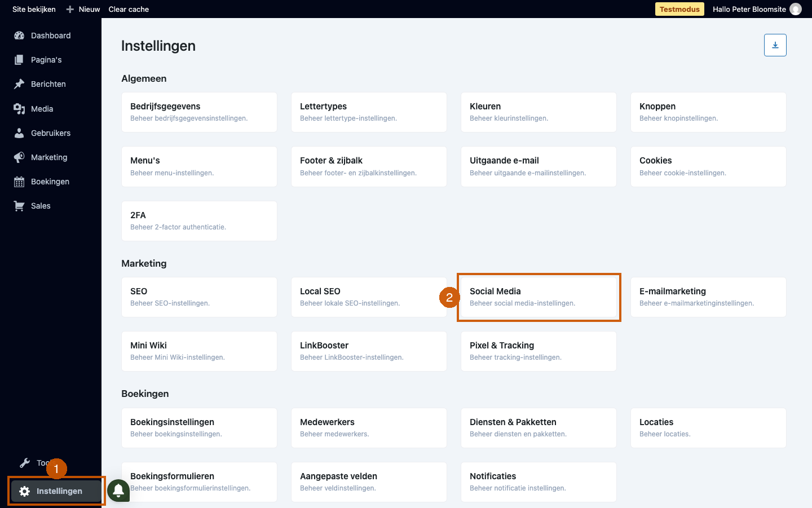Click the plus icon beside Nieuw
The width and height of the screenshot is (812, 508).
click(x=70, y=9)
